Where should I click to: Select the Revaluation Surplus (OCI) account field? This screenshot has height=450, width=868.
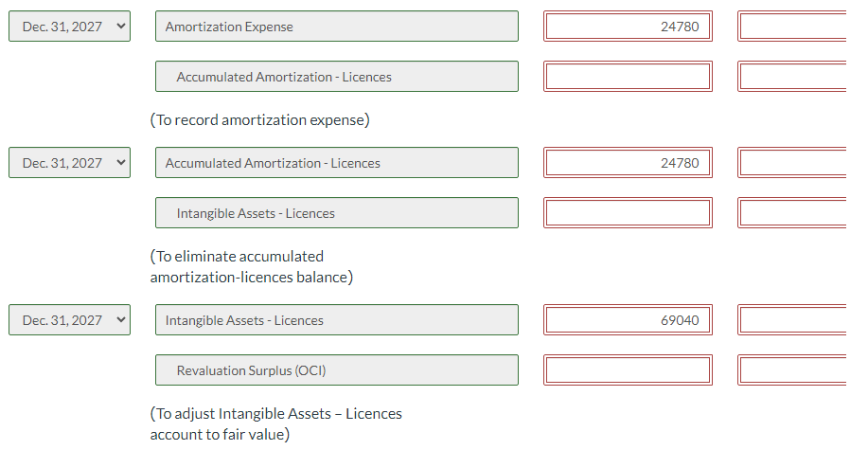coord(337,370)
